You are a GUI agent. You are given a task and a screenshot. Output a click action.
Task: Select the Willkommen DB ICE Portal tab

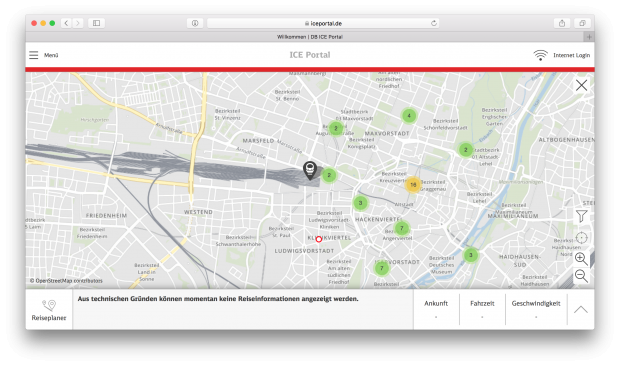[x=310, y=37]
